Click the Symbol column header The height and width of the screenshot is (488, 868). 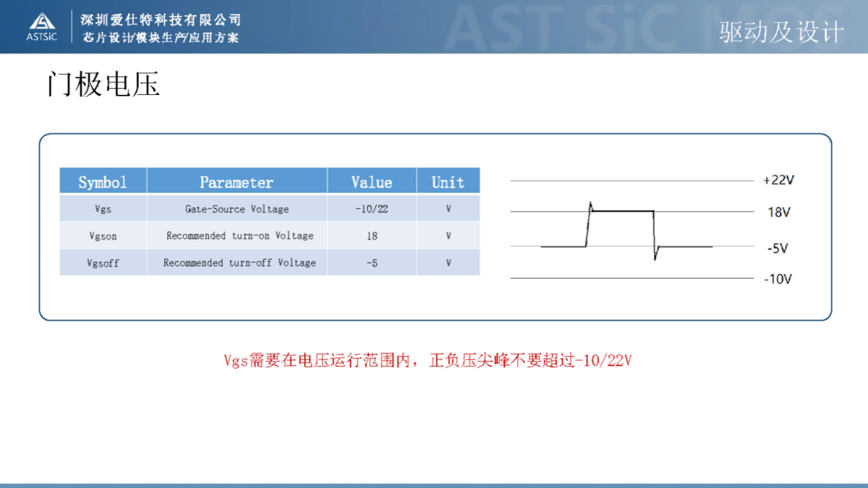103,182
